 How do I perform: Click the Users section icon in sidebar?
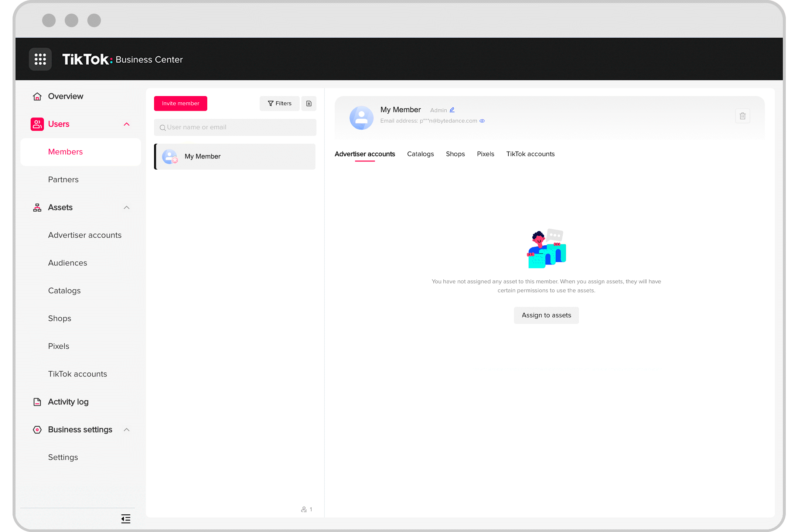pos(37,123)
